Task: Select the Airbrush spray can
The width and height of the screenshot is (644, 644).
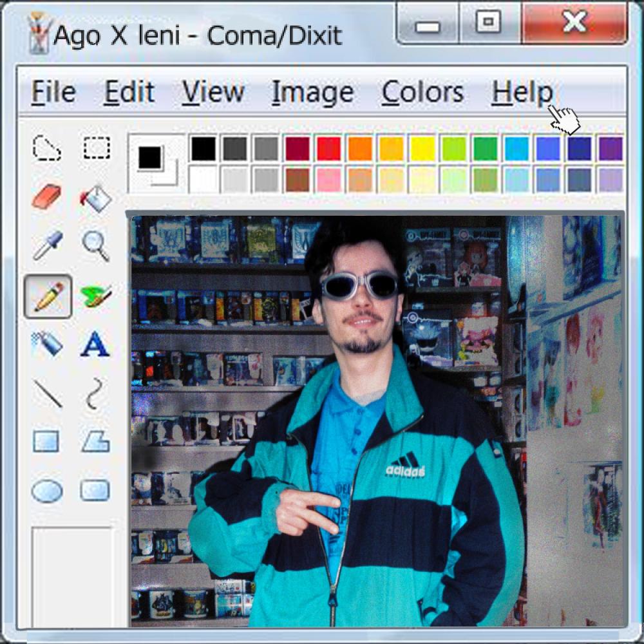Action: click(47, 343)
